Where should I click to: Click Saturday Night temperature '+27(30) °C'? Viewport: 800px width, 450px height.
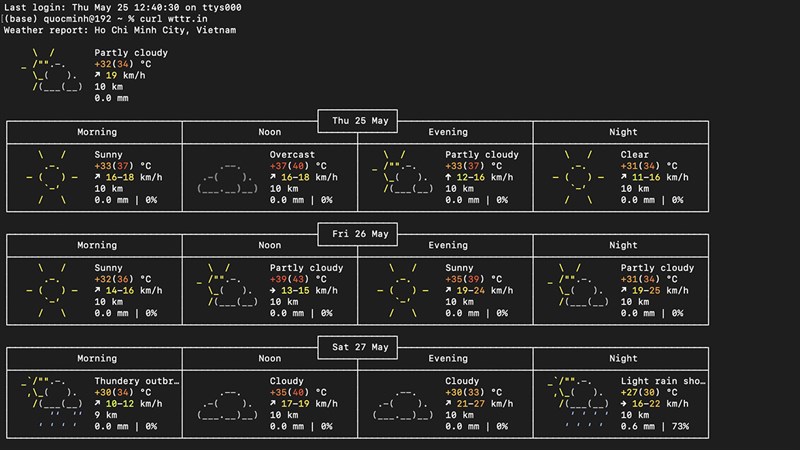(649, 393)
